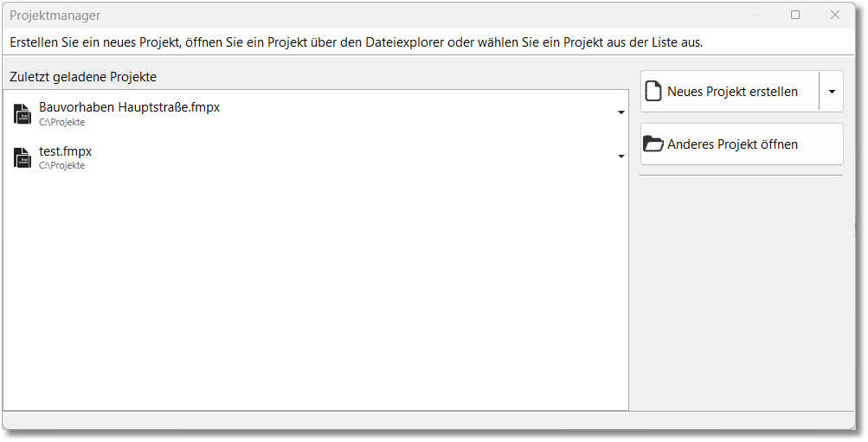Maximize the Projektmanager window
The height and width of the screenshot is (442, 868).
[795, 15]
